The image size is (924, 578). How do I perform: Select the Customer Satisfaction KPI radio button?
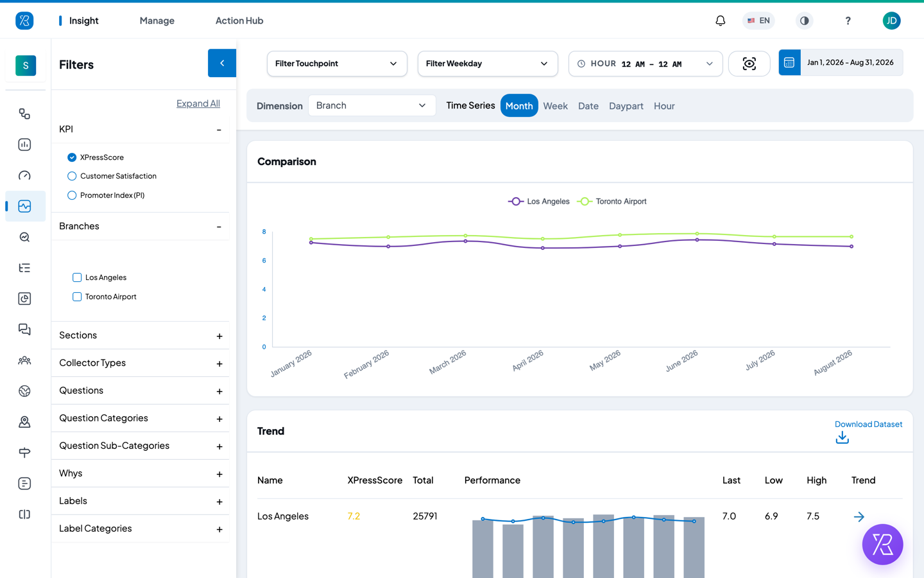click(x=72, y=176)
